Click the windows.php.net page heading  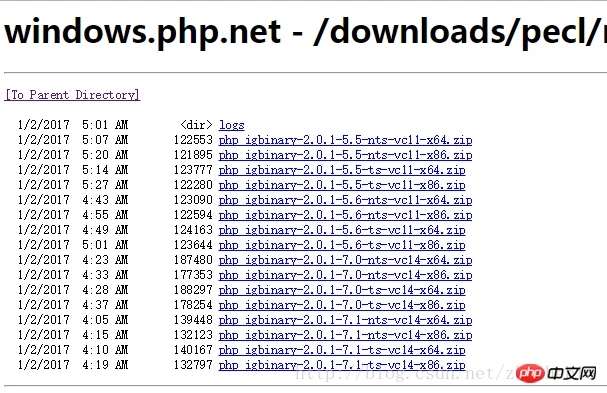pos(305,32)
